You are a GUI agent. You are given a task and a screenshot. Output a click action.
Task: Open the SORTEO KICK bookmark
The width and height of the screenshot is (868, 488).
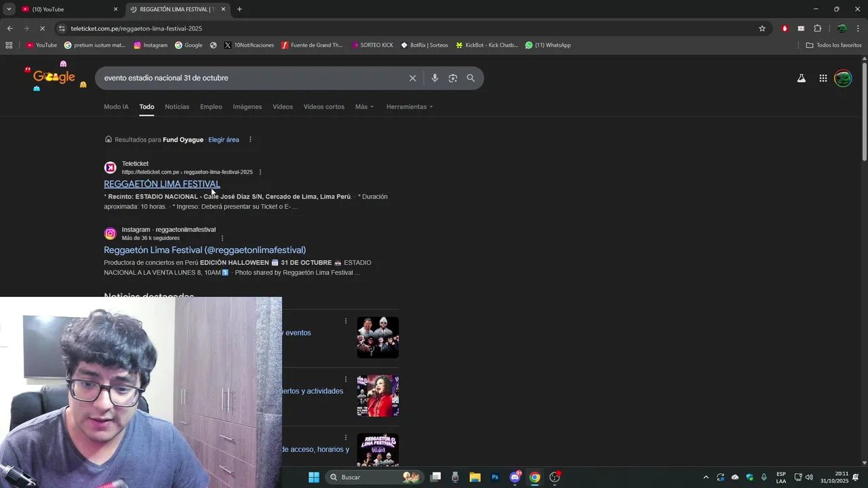pos(372,45)
